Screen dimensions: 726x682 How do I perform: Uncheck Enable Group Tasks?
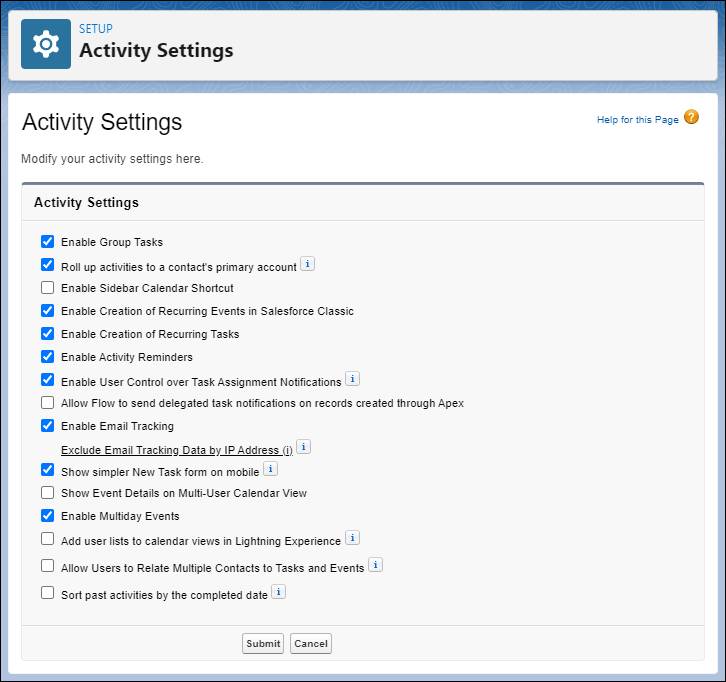[x=47, y=241]
